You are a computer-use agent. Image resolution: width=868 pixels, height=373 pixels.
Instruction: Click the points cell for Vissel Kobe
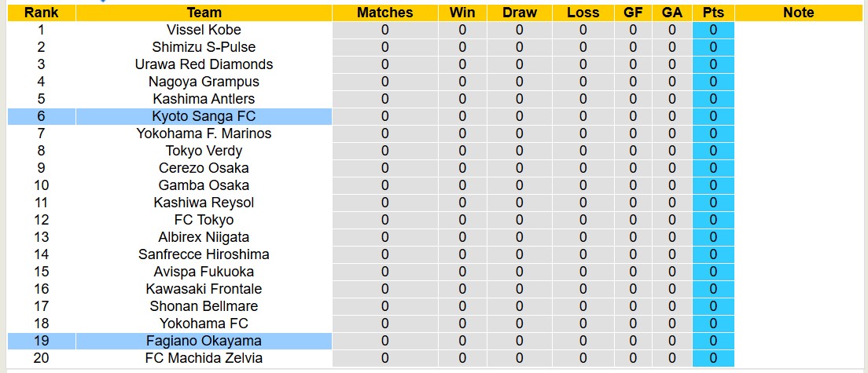coord(713,30)
